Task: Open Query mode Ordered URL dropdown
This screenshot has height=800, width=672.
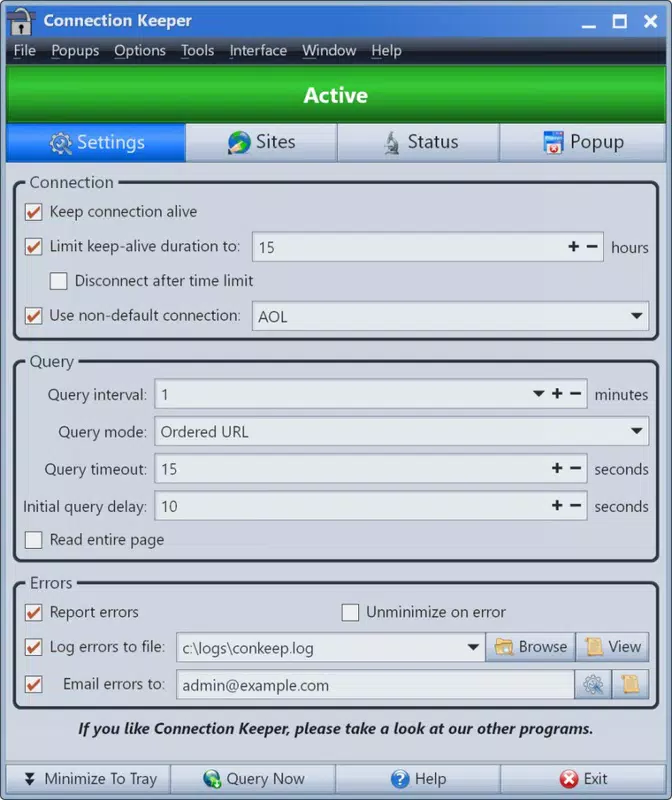Action: click(636, 431)
